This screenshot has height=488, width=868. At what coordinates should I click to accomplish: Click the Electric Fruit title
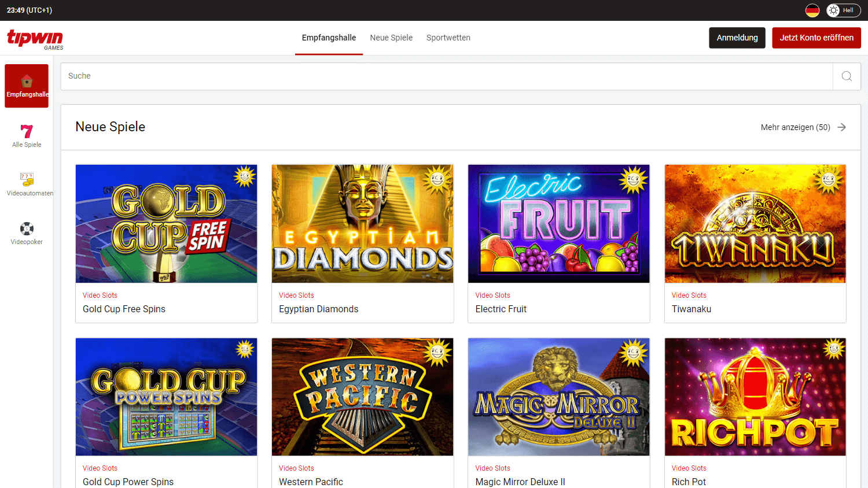(x=501, y=309)
